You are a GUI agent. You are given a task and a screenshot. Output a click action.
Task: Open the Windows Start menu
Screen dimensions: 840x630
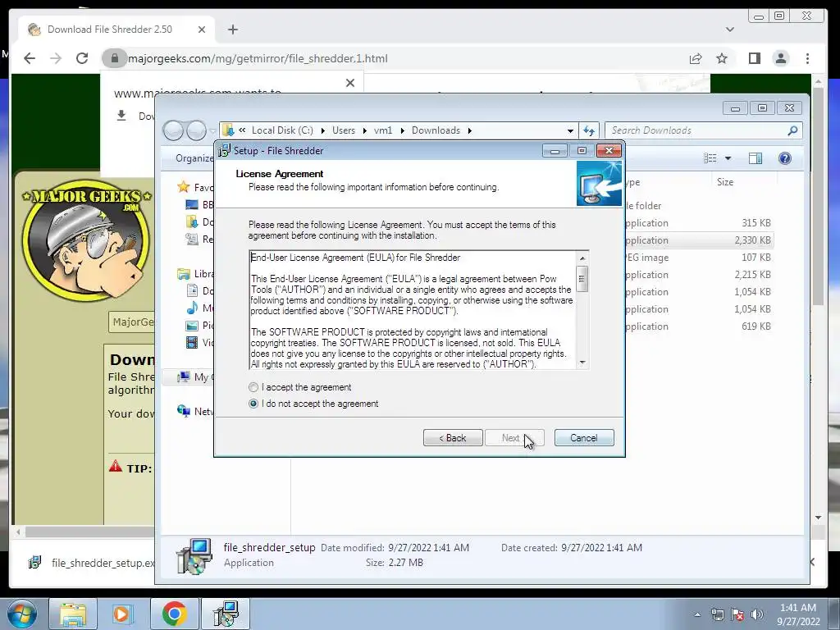click(x=22, y=614)
